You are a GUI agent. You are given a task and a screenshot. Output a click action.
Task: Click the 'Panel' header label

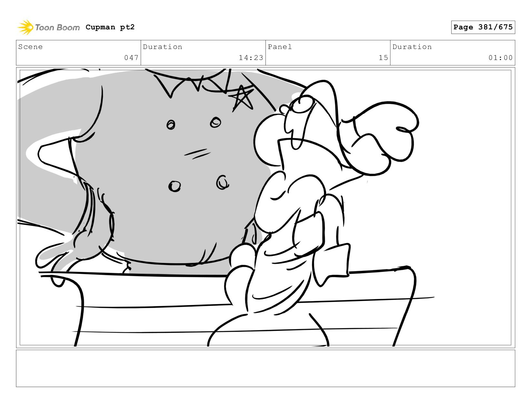click(x=280, y=47)
